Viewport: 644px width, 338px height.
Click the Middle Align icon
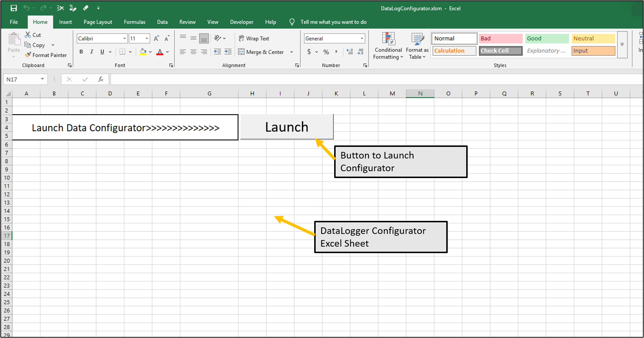point(193,38)
